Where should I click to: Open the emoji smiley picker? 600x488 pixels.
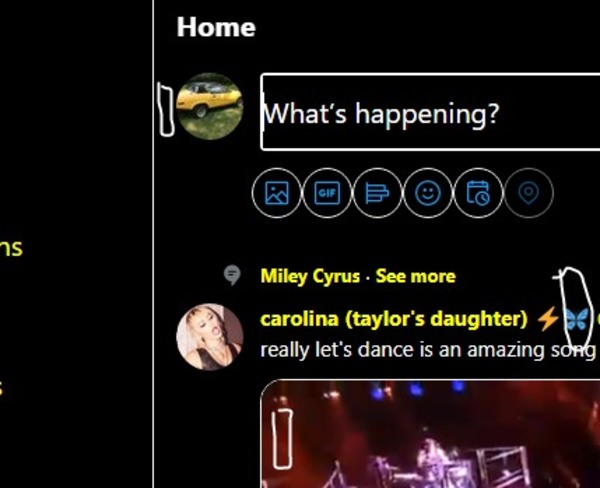coord(428,193)
